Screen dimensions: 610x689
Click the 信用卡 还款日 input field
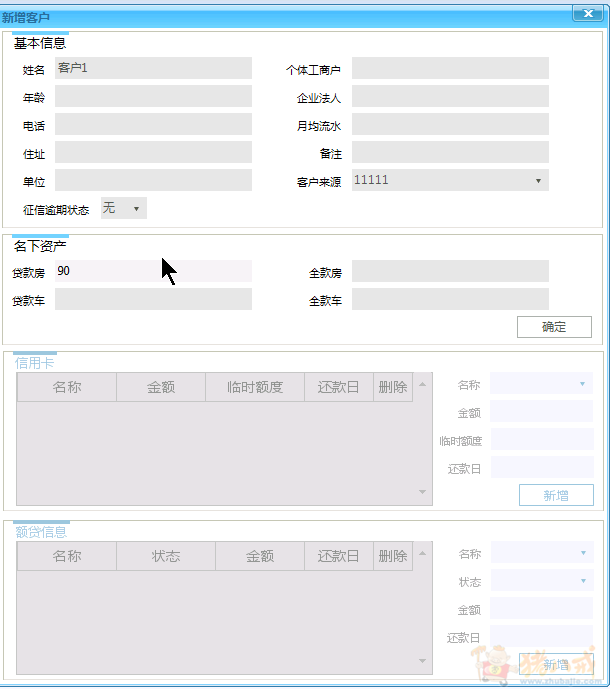click(542, 468)
